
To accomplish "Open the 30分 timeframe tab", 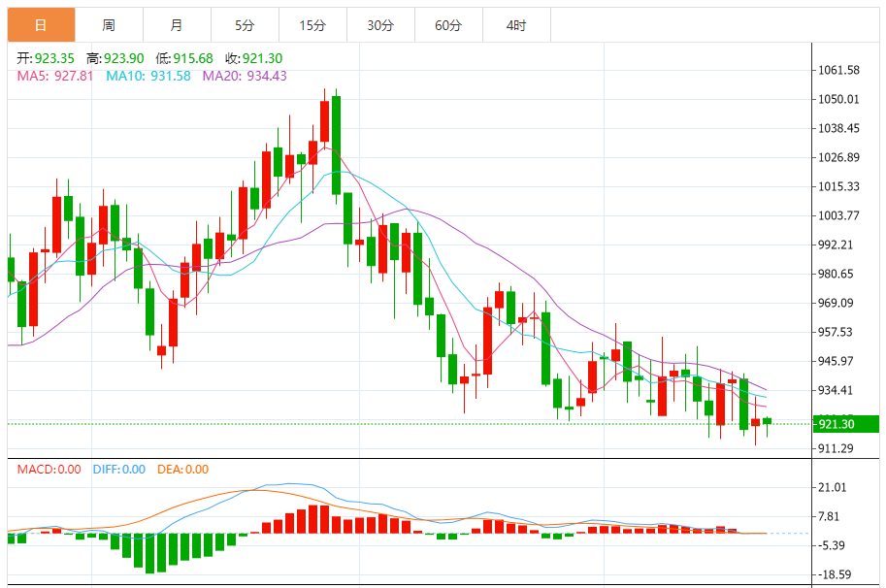I will [x=380, y=25].
